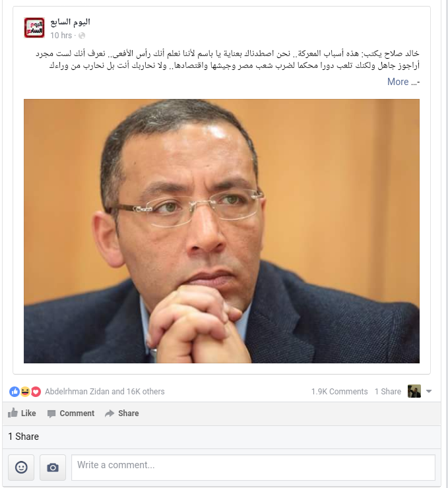Click the blue Like reaction icon
Viewport: 448px width, 488px height.
coord(15,392)
